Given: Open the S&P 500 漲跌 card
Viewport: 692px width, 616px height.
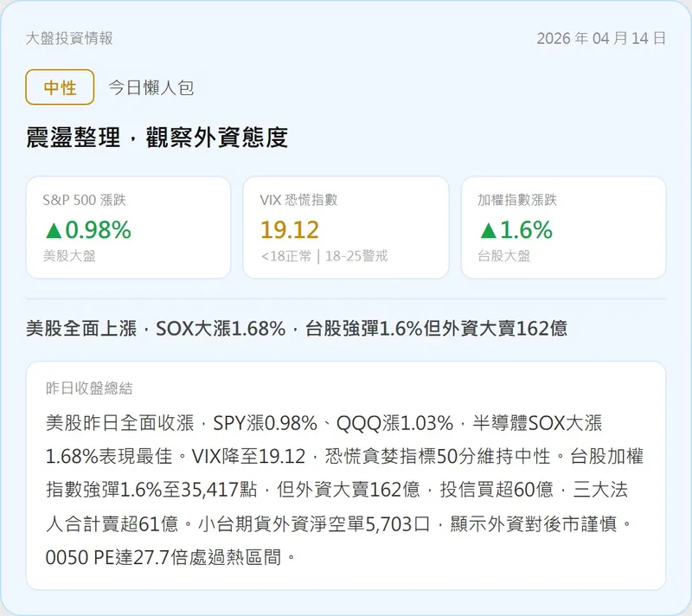Looking at the screenshot, I should click(x=128, y=228).
